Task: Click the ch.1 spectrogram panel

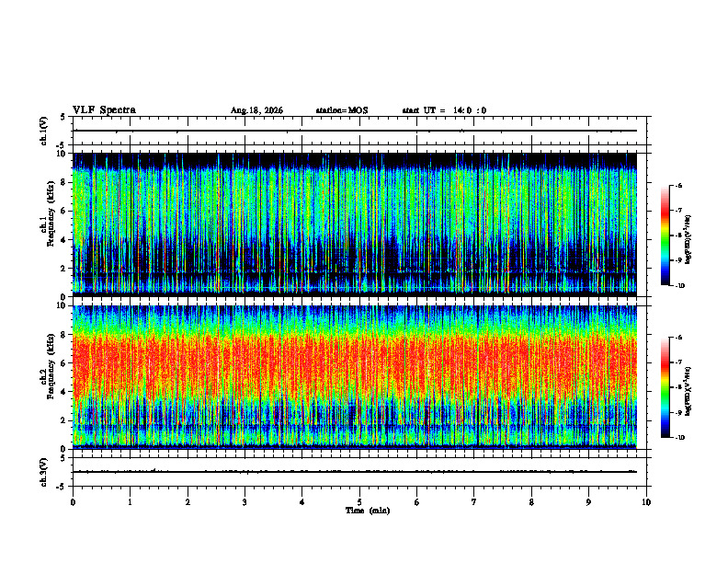Action: (x=355, y=224)
